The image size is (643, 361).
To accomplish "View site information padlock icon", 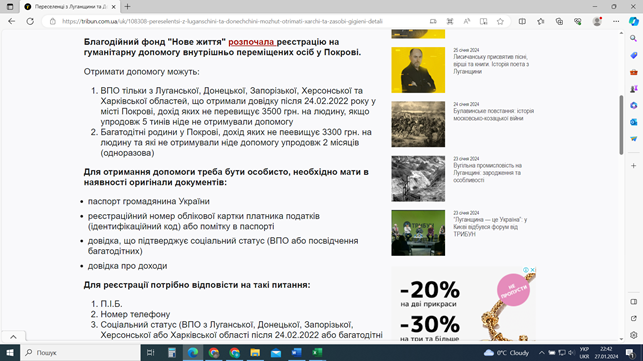I will [x=52, y=21].
